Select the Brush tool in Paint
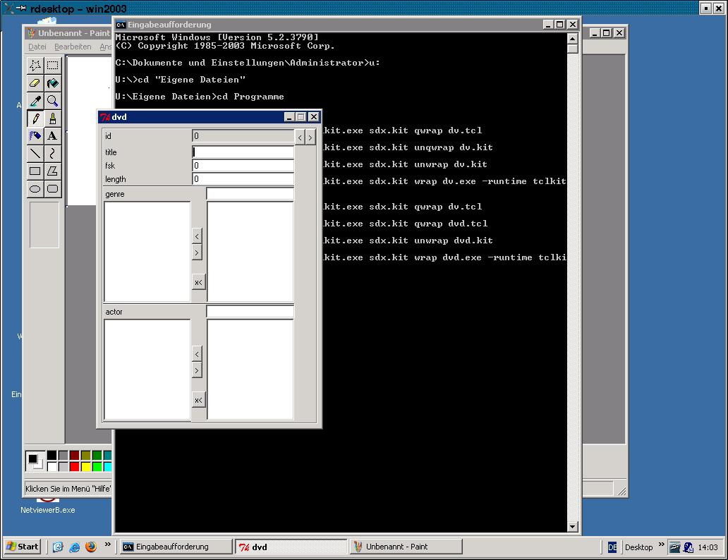This screenshot has height=560, width=728. click(52, 118)
